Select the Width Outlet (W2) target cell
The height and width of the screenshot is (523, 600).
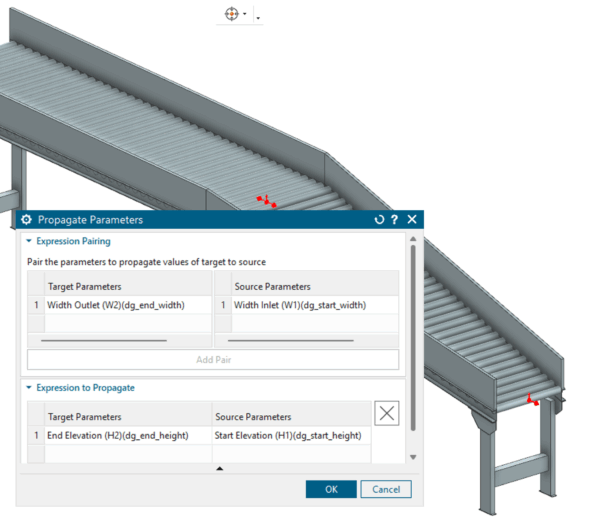pos(128,305)
